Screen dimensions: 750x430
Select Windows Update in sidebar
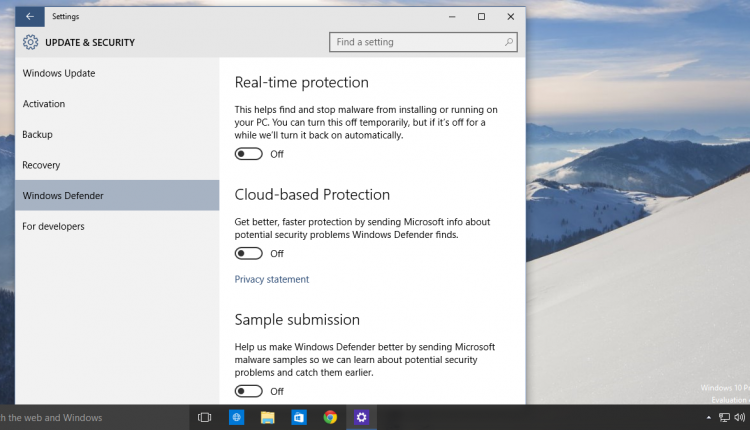(117, 73)
